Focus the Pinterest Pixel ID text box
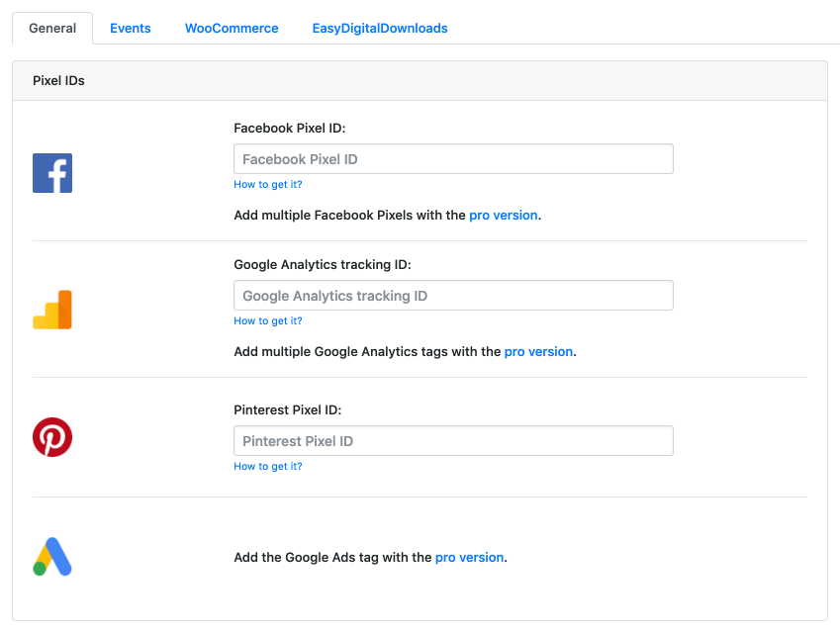Image resolution: width=840 pixels, height=633 pixels. tap(453, 441)
